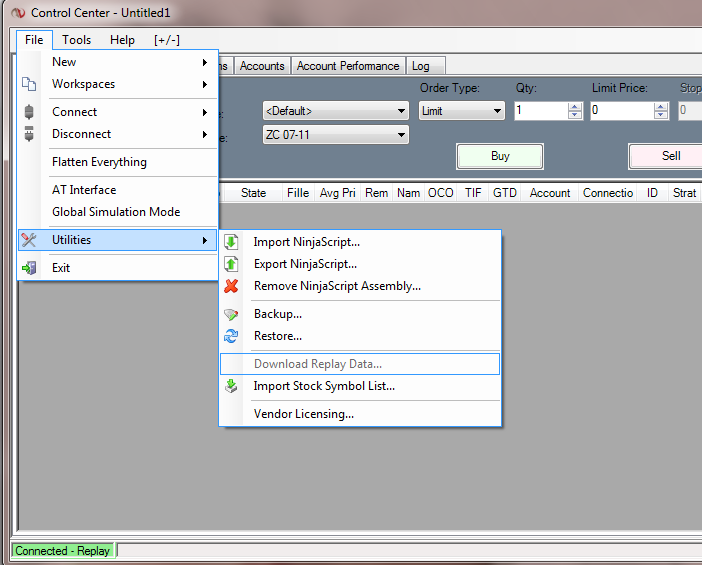
Task: Click the Backup icon
Action: tap(231, 314)
